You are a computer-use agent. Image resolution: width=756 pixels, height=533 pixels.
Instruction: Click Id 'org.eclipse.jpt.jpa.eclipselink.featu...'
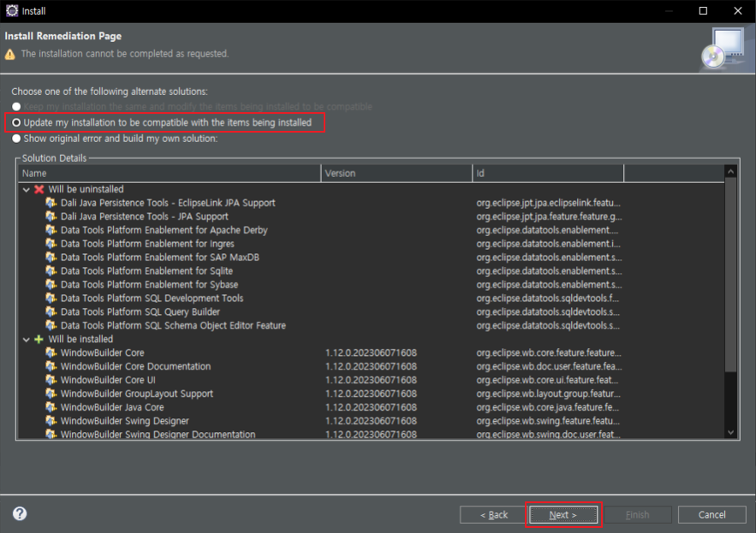tap(548, 203)
